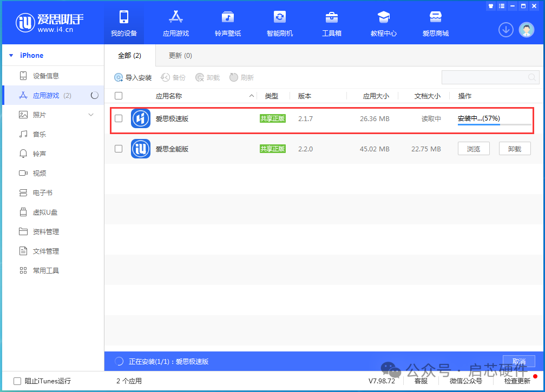
Task: Toggle the select-all checkbox in table header
Action: [x=119, y=96]
